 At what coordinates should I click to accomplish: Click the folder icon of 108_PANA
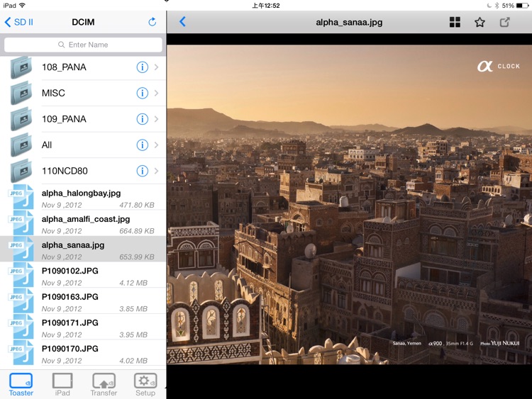coord(21,67)
